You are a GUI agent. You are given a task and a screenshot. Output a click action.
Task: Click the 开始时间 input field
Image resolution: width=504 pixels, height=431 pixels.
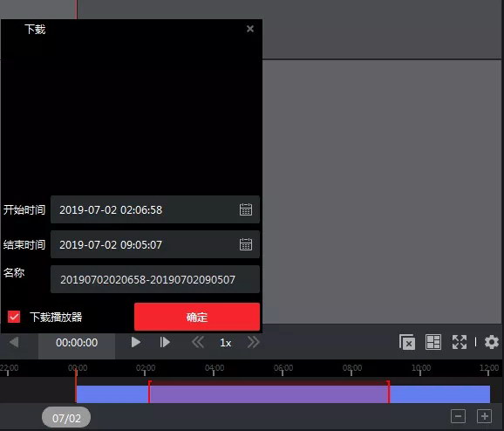coord(155,209)
